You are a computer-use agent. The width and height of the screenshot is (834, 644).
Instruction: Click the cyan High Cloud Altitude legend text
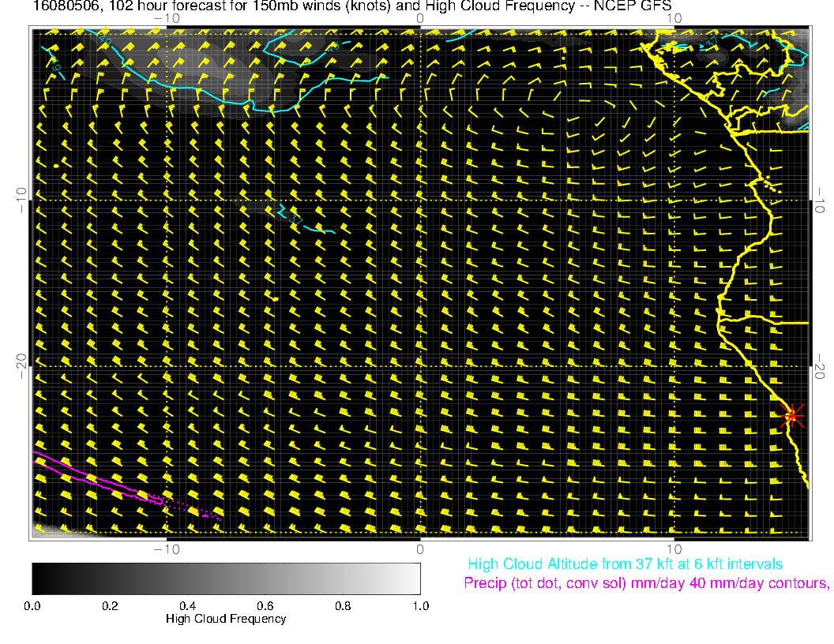(x=625, y=564)
